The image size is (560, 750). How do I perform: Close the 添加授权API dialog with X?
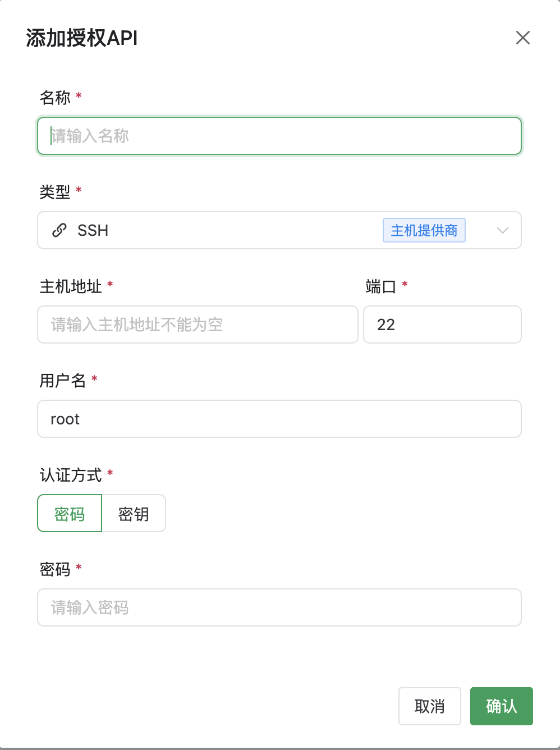[522, 38]
